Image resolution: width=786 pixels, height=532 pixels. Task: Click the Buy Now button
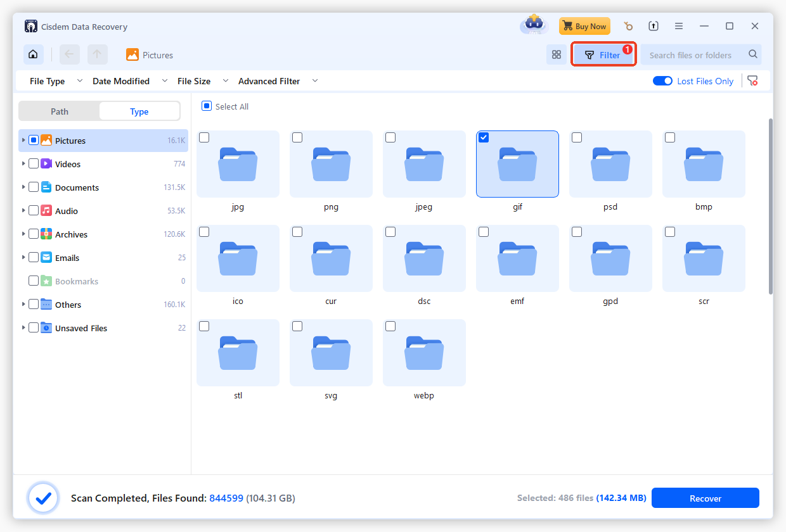[x=584, y=26]
